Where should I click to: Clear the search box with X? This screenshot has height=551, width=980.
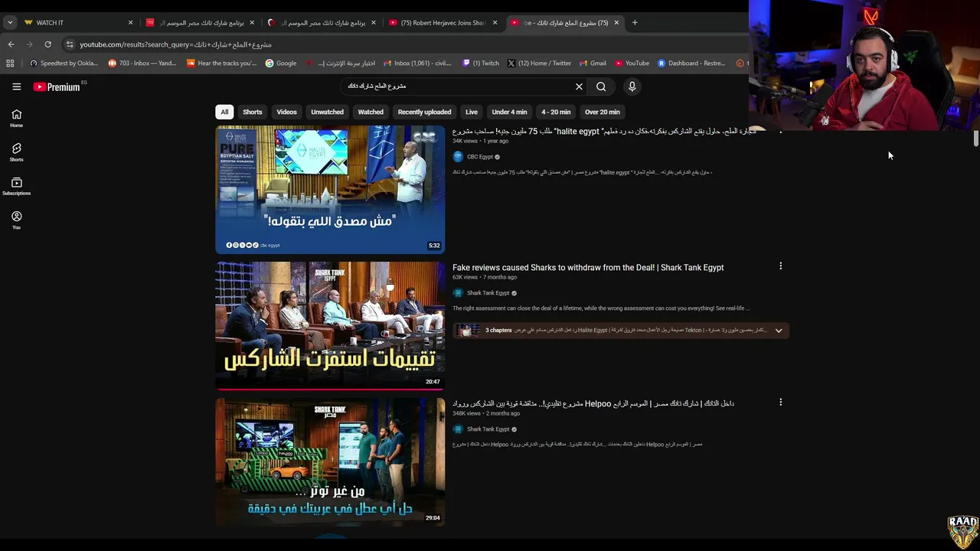[x=579, y=86]
